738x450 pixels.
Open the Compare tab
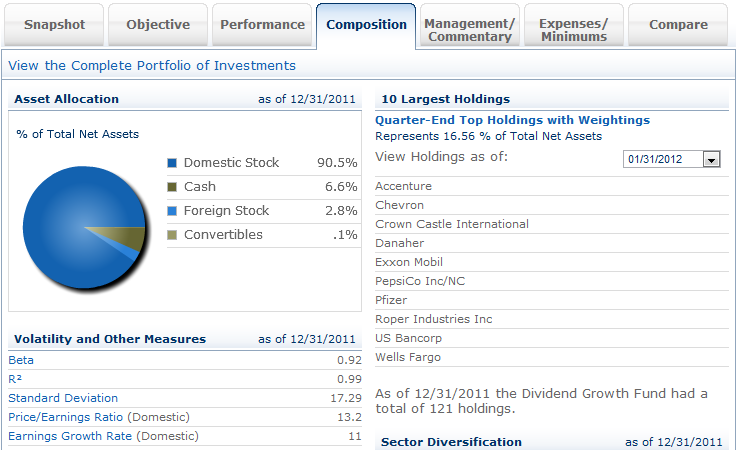pos(678,24)
